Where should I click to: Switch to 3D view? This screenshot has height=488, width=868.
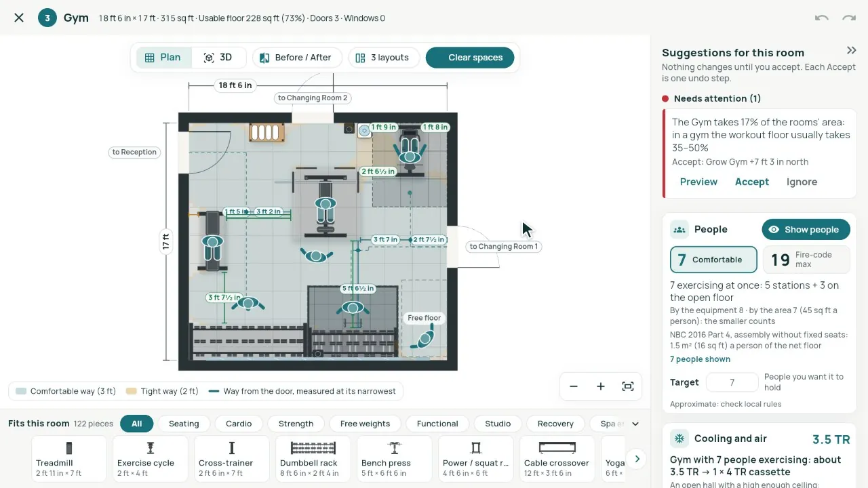tap(218, 58)
